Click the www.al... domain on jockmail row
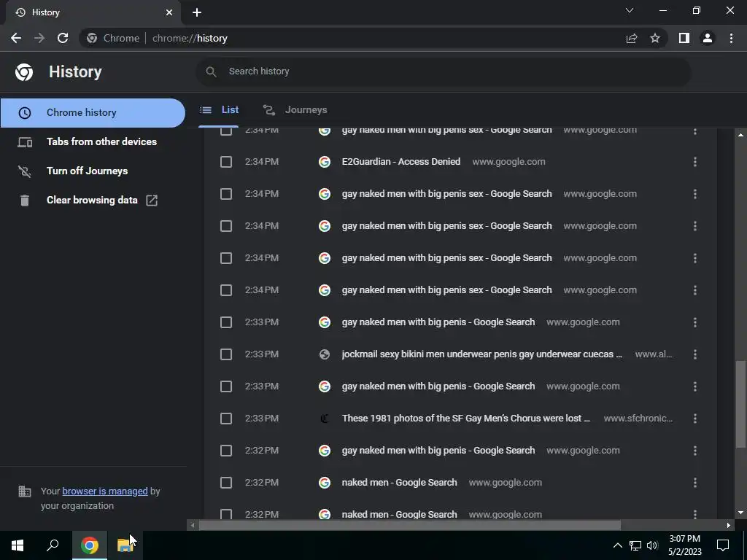747x560 pixels. point(653,354)
